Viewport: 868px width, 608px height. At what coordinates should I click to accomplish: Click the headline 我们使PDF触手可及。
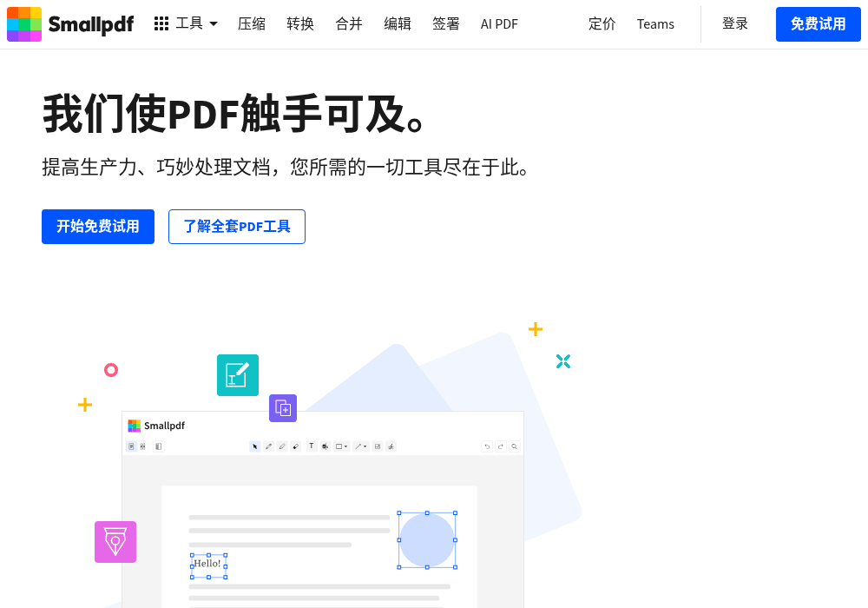[233, 114]
